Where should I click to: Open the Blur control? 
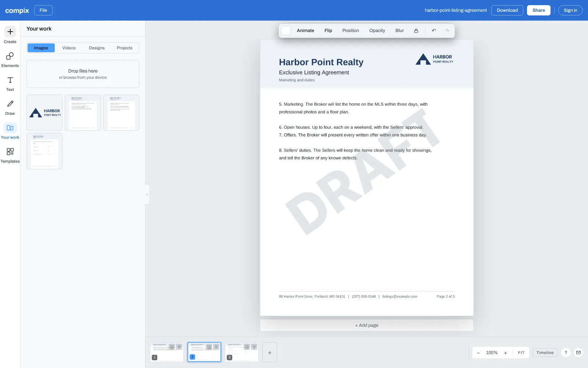(399, 31)
